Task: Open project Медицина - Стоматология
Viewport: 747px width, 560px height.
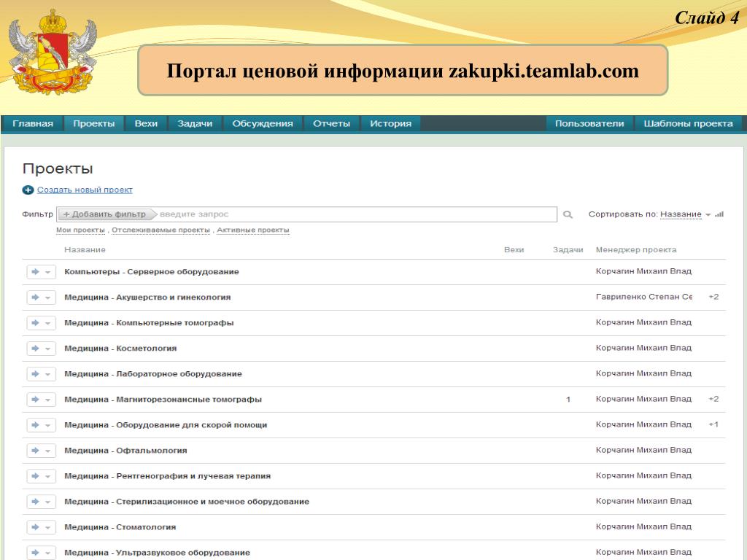Action: tap(120, 527)
